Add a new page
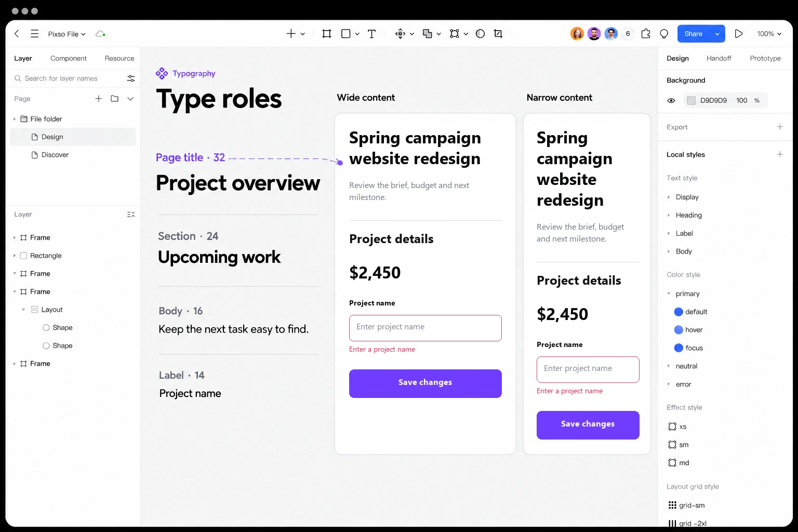 [x=98, y=99]
